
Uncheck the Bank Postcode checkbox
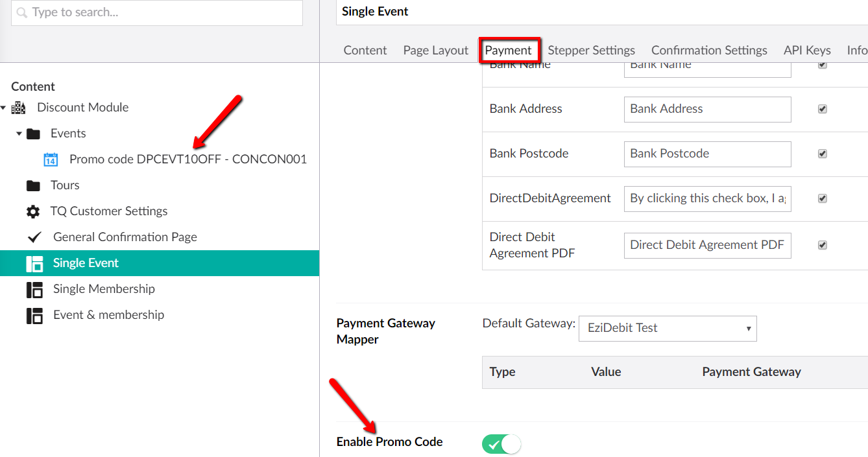coord(823,154)
